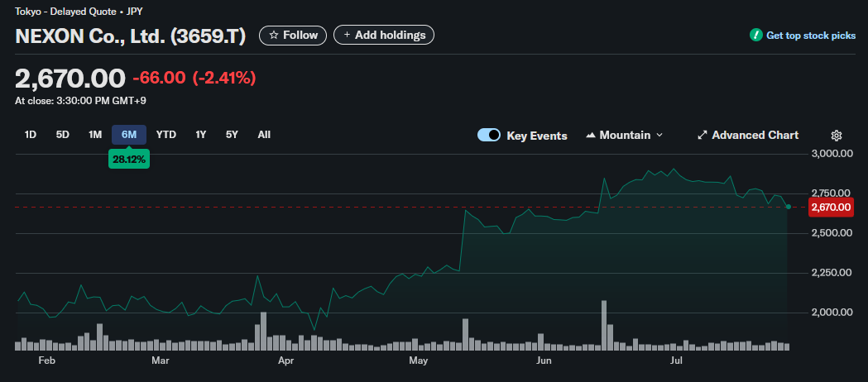
Task: Follow NEXON Co., Ltd. stock
Action: click(293, 36)
